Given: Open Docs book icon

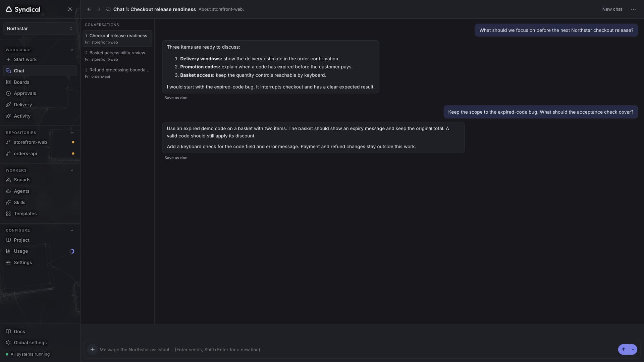Looking at the screenshot, I should pyautogui.click(x=8, y=331).
